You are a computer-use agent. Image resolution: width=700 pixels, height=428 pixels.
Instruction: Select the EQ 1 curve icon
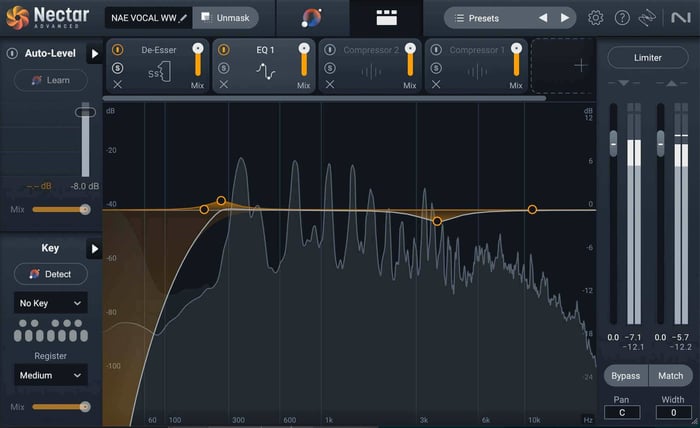pyautogui.click(x=266, y=71)
